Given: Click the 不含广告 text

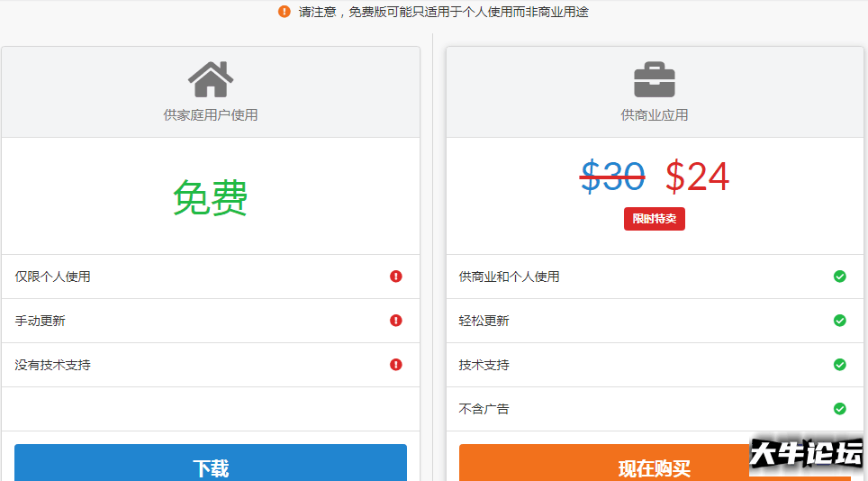Looking at the screenshot, I should point(484,409).
